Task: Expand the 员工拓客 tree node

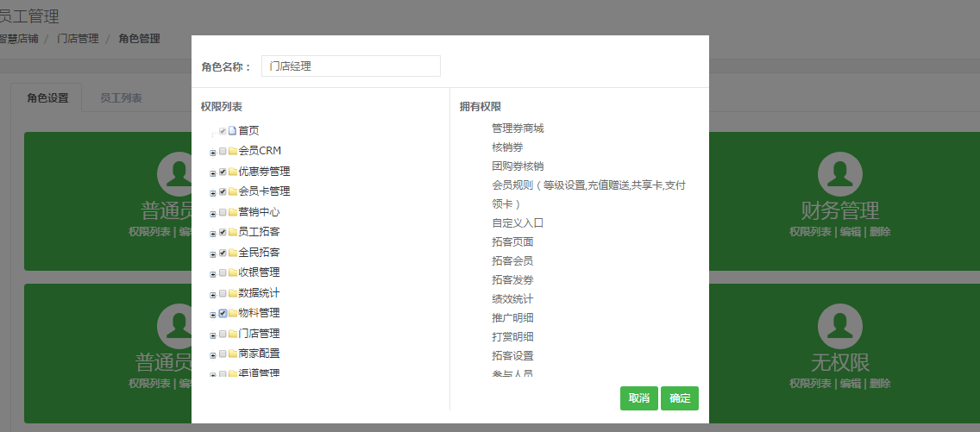Action: (213, 234)
